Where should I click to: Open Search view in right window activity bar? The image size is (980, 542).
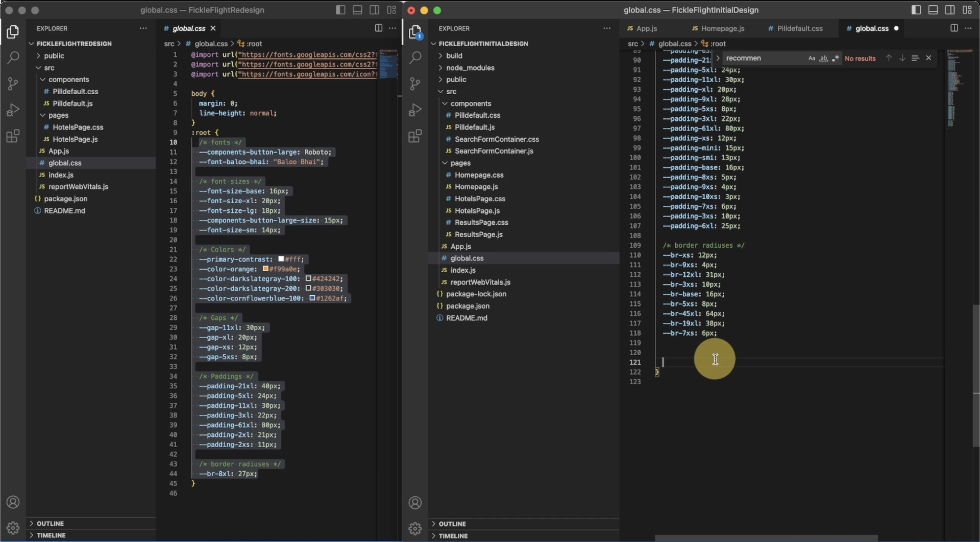click(x=415, y=57)
